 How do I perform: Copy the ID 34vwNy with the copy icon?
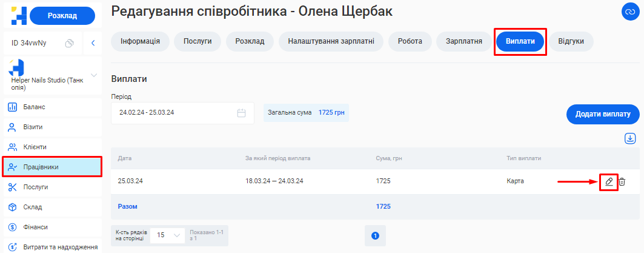(70, 43)
